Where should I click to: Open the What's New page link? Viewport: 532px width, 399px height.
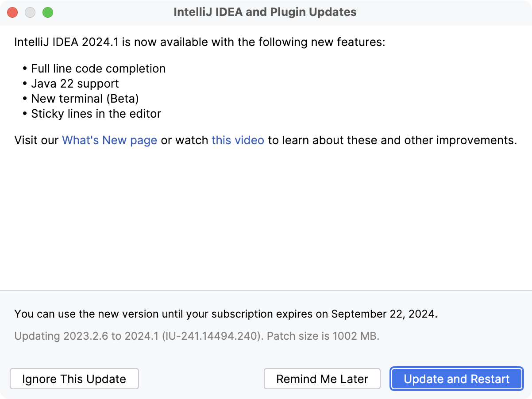(x=109, y=140)
